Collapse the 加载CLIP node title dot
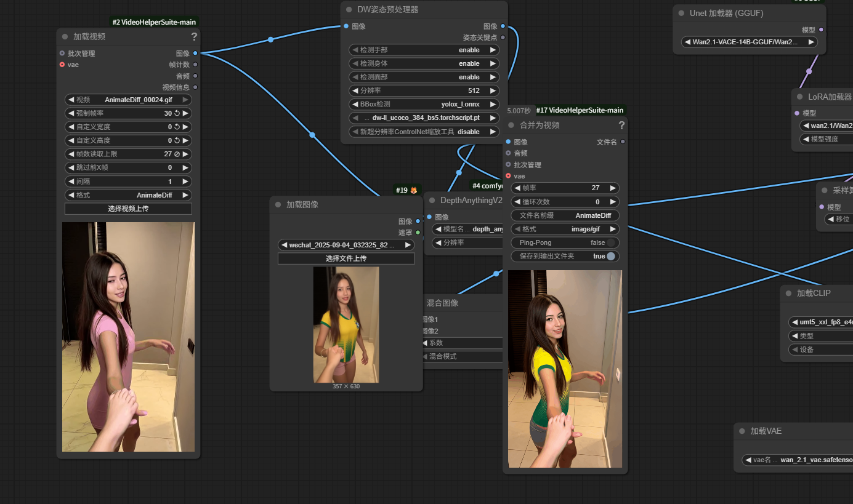Image resolution: width=853 pixels, height=504 pixels. tap(788, 293)
